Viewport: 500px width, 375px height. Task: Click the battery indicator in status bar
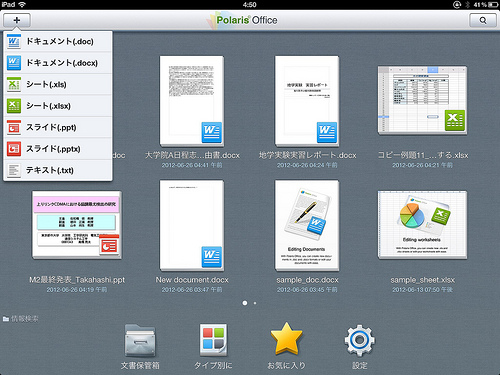tap(493, 5)
